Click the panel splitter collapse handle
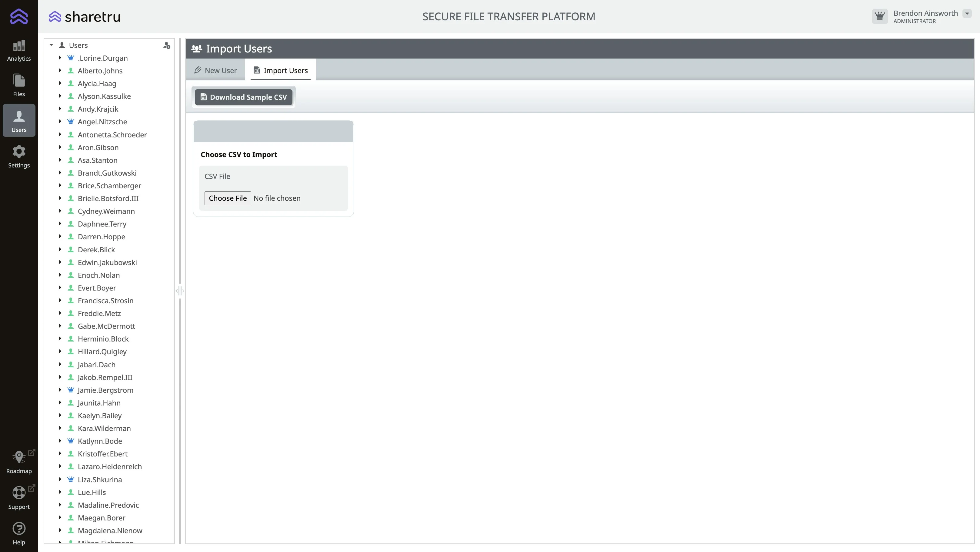This screenshot has width=980, height=552. [180, 291]
